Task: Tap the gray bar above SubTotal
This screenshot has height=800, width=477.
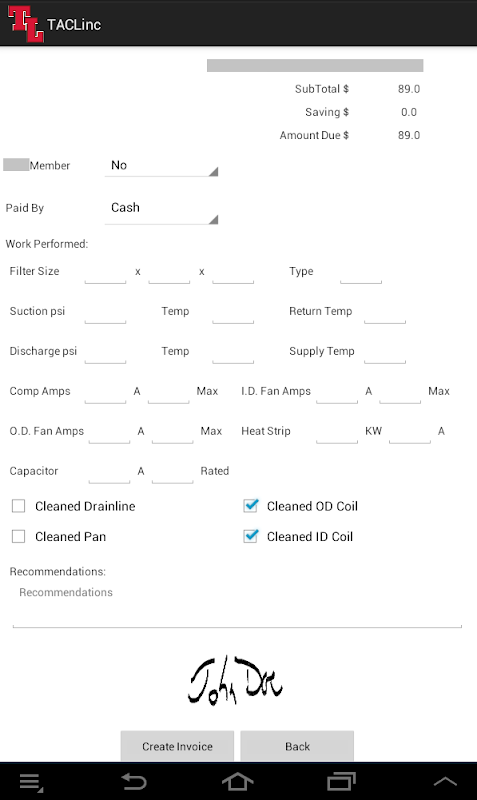Action: (315, 65)
